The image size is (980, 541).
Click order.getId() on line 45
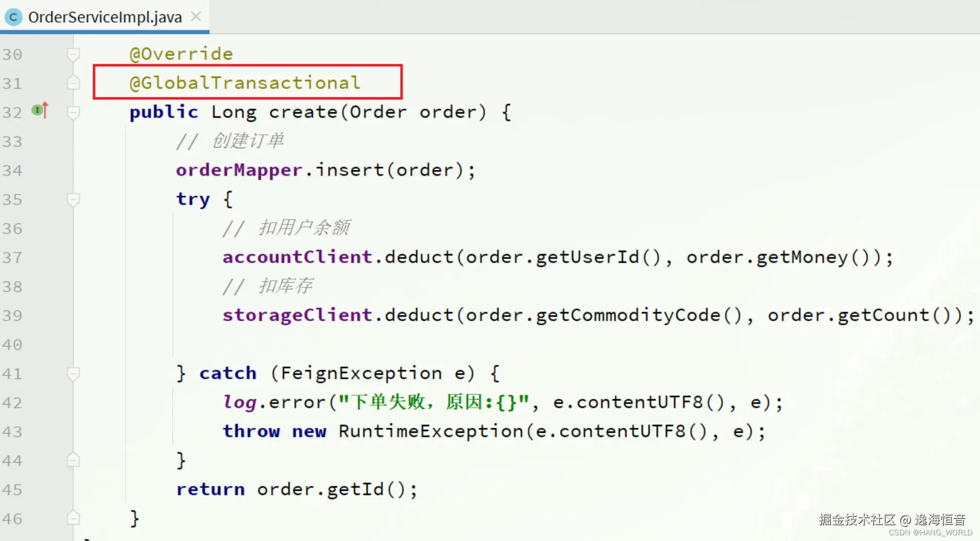tap(331, 490)
